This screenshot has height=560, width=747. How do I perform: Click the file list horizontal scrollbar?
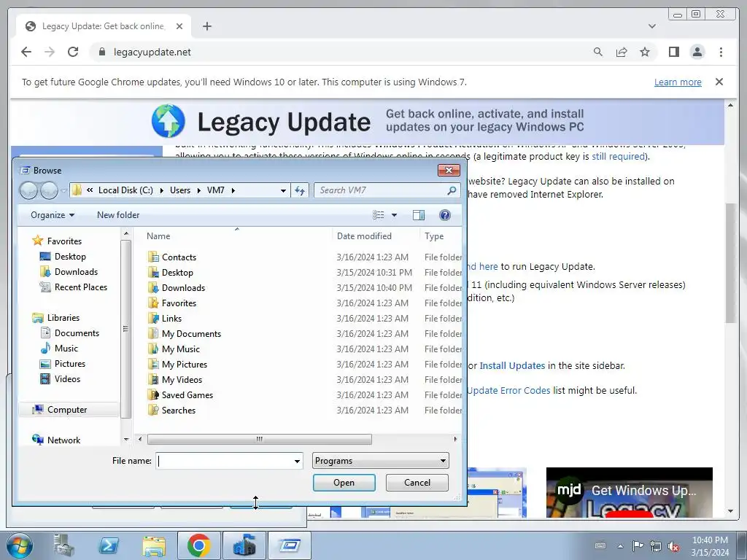point(259,439)
